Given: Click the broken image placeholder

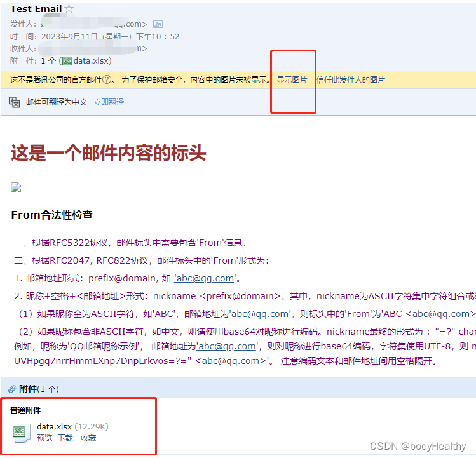Looking at the screenshot, I should [16, 187].
